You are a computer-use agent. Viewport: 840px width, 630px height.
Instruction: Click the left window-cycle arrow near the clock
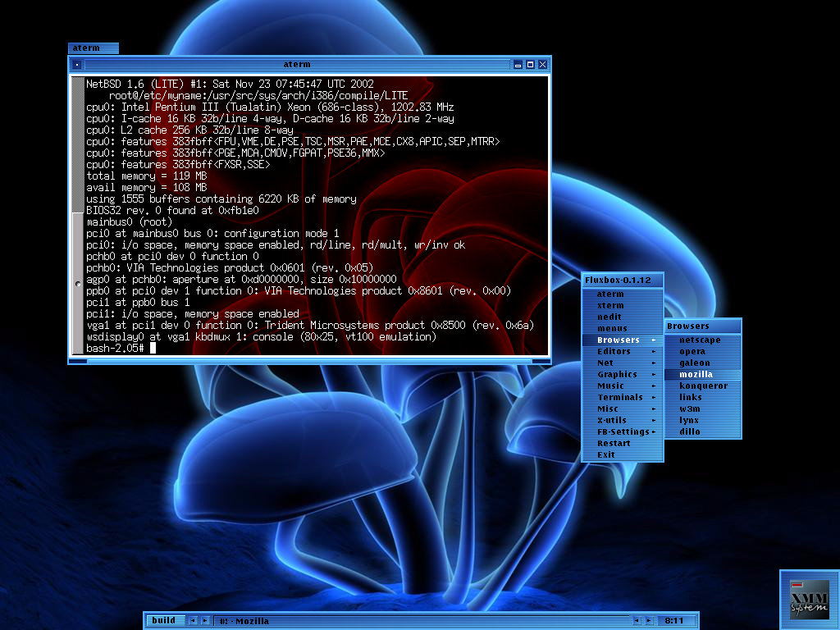[x=637, y=621]
